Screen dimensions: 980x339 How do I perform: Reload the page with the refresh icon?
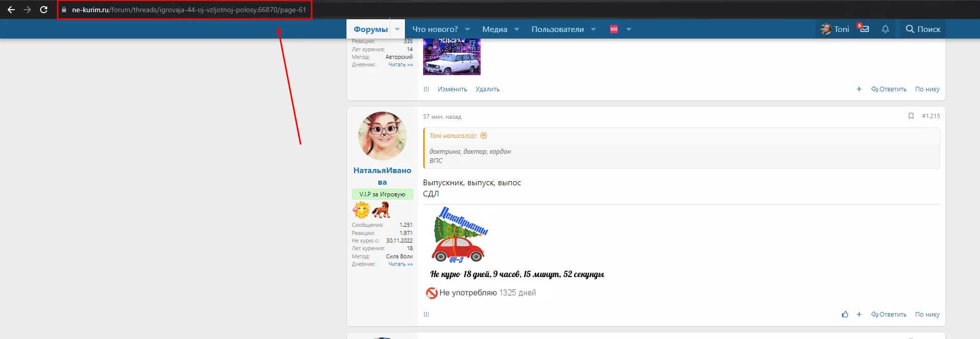tap(44, 10)
